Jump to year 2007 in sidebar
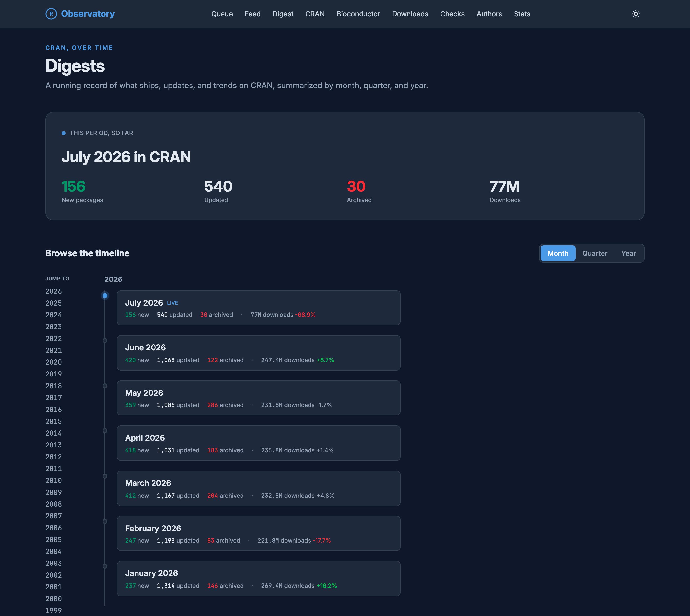The height and width of the screenshot is (616, 690). pyautogui.click(x=53, y=516)
